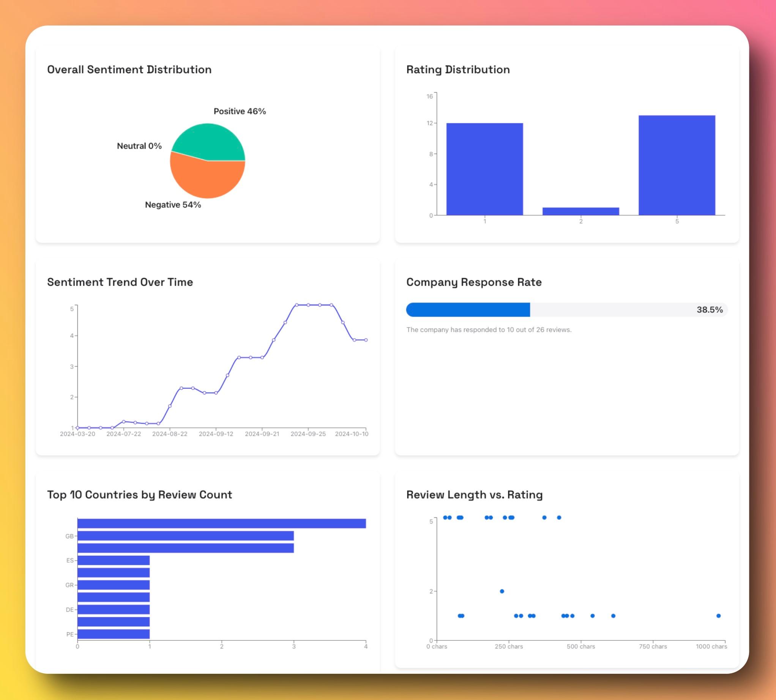Screen dimensions: 776x700
Task: Click the 2024-09-21 date label on trend axis
Action: click(x=262, y=434)
